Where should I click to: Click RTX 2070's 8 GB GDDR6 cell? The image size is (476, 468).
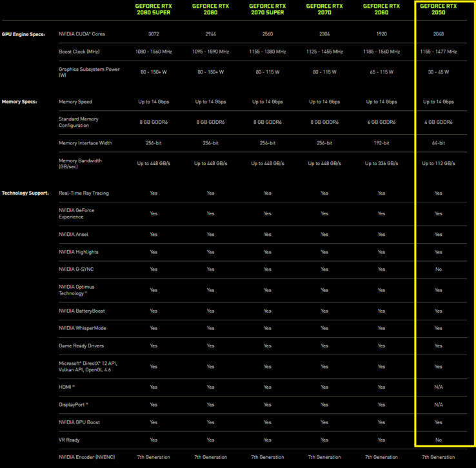[x=324, y=122]
